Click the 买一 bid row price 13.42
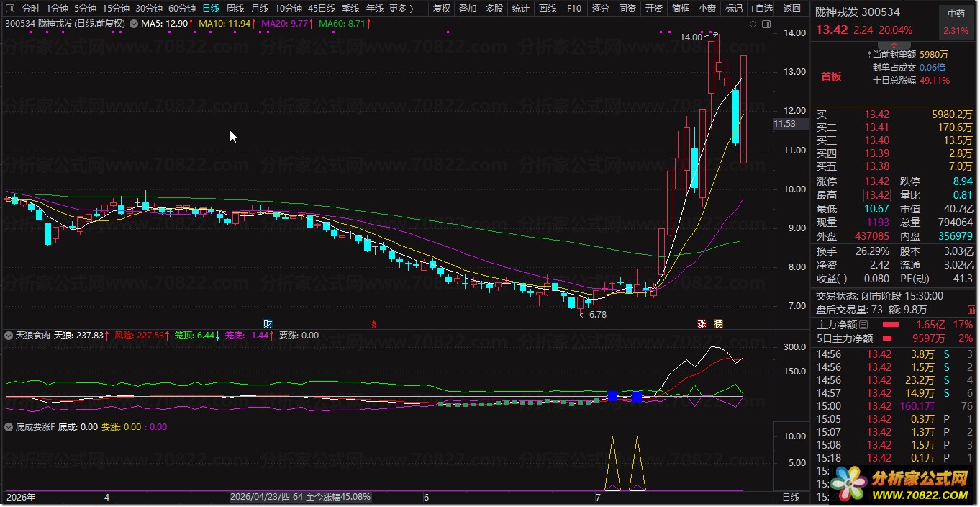This screenshot has width=980, height=507. pyautogui.click(x=876, y=115)
